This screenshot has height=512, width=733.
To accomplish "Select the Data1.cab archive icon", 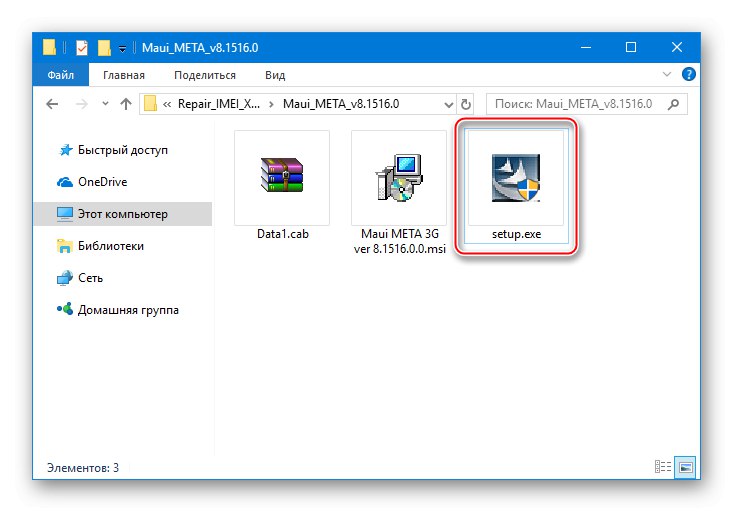I will click(282, 175).
